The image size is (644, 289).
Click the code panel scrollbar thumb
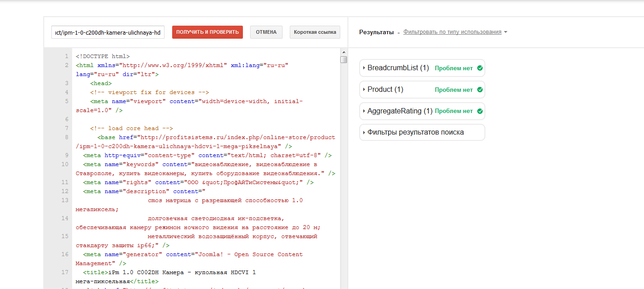click(x=344, y=60)
